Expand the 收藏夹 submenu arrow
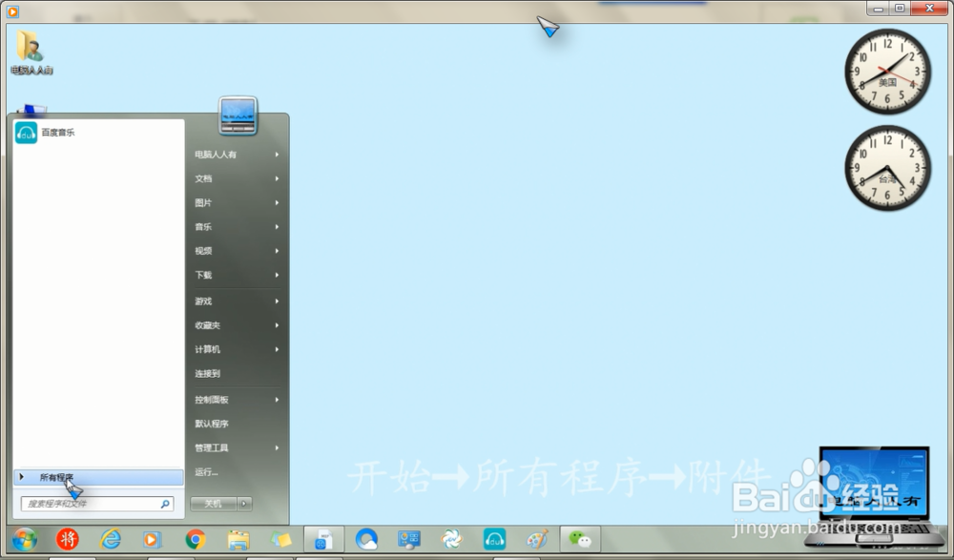This screenshot has width=954, height=560. (277, 325)
